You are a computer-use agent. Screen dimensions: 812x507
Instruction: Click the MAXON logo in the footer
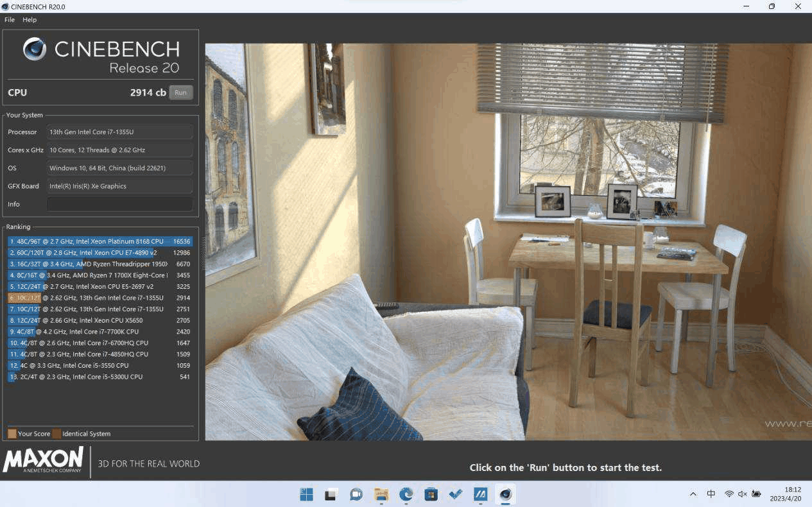pyautogui.click(x=44, y=461)
